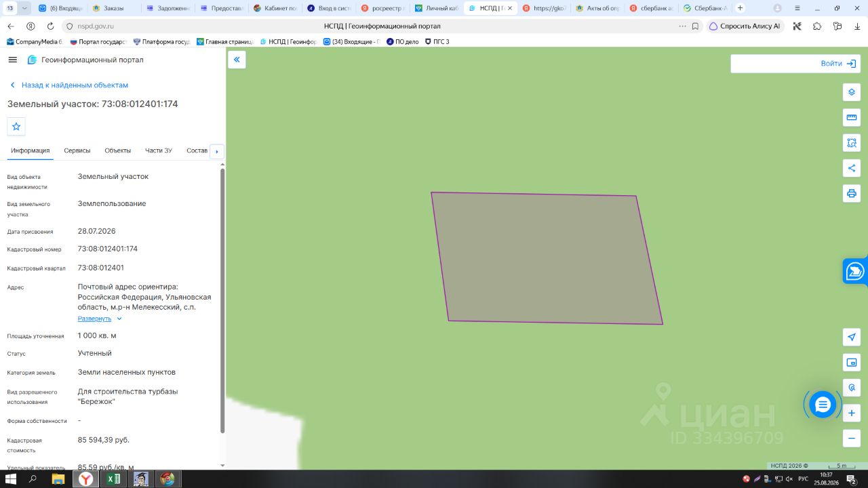The width and height of the screenshot is (868, 488).
Task: Share the map via share icon
Action: [852, 168]
